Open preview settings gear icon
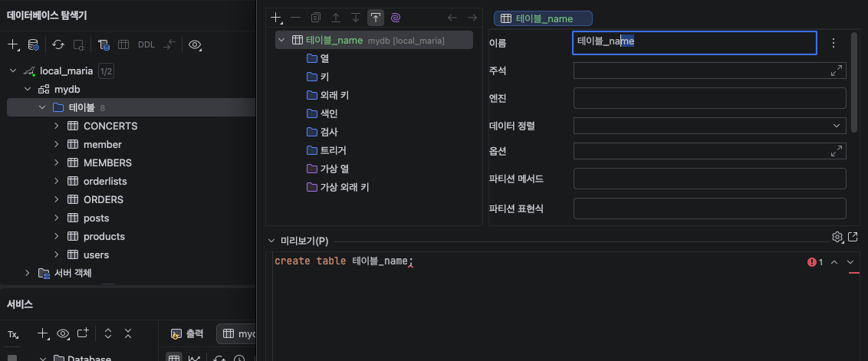 point(837,237)
